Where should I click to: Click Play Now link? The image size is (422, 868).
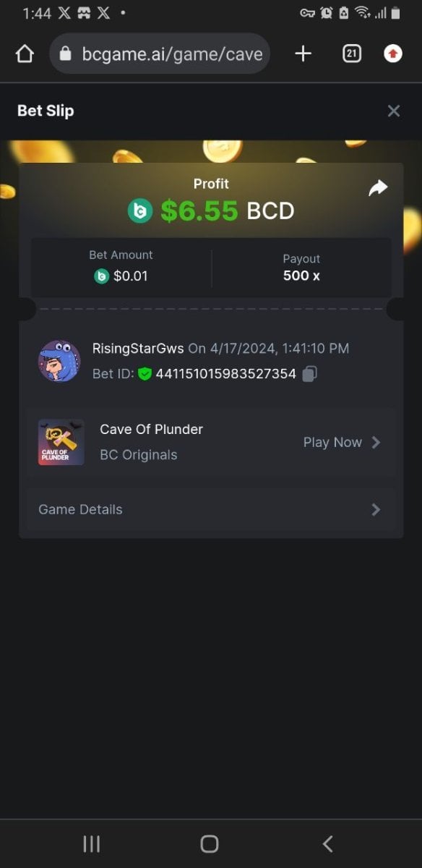click(x=332, y=442)
